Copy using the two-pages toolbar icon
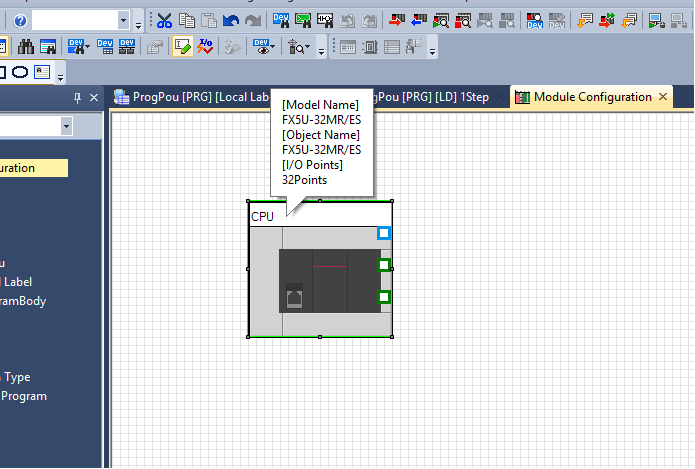This screenshot has width=695, height=469. tap(187, 20)
